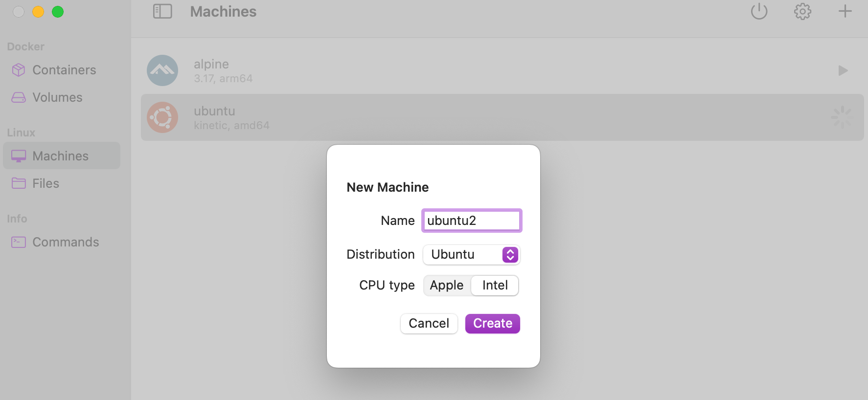Image resolution: width=868 pixels, height=400 pixels.
Task: Click the ubuntu circle logo icon
Action: (162, 117)
